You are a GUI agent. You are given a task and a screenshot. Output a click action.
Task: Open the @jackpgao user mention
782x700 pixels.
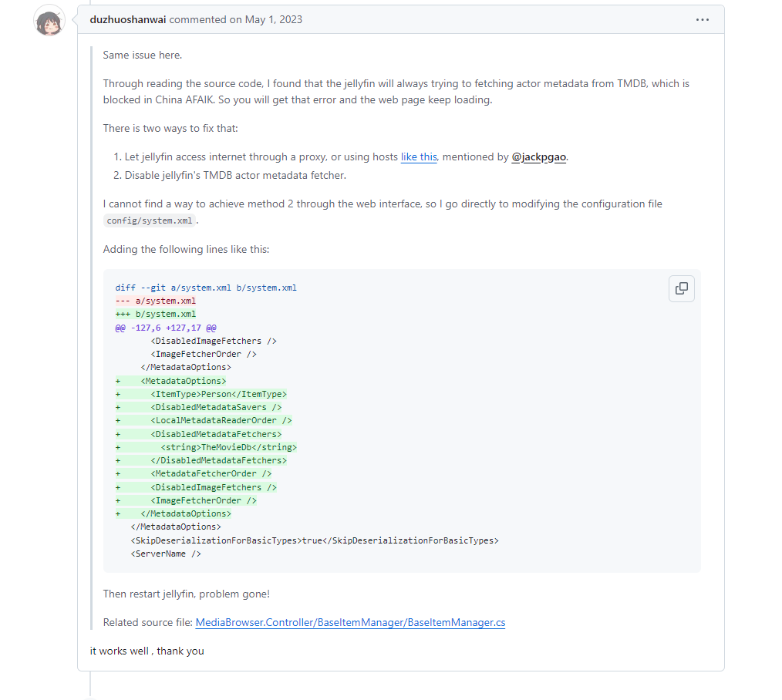pos(539,157)
